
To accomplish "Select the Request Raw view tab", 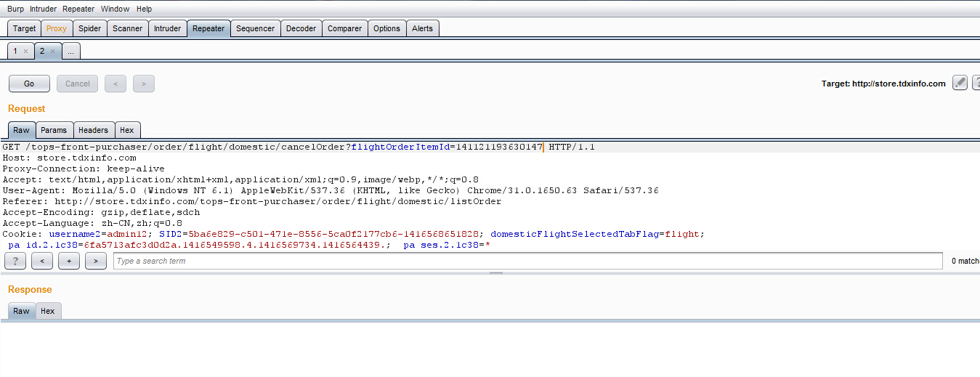I will (x=21, y=130).
